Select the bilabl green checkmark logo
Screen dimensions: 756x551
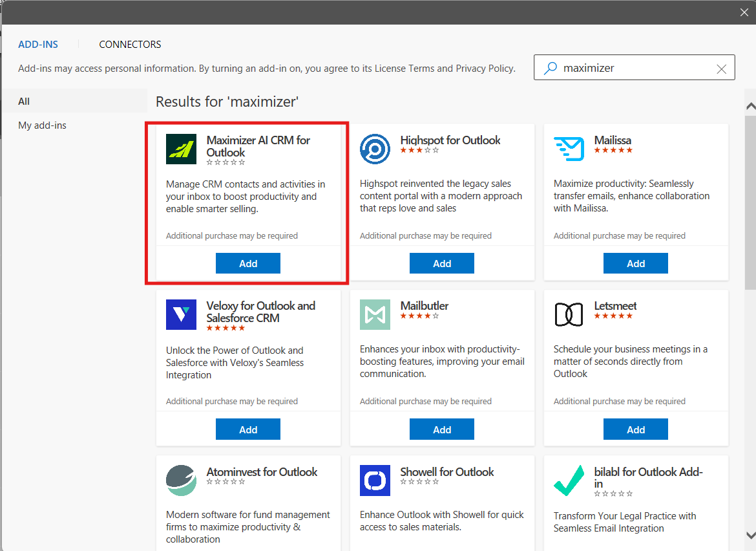[569, 481]
